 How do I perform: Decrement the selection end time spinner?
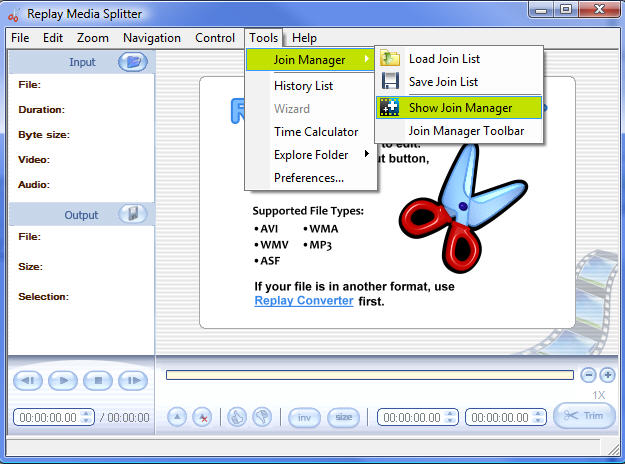click(x=538, y=421)
